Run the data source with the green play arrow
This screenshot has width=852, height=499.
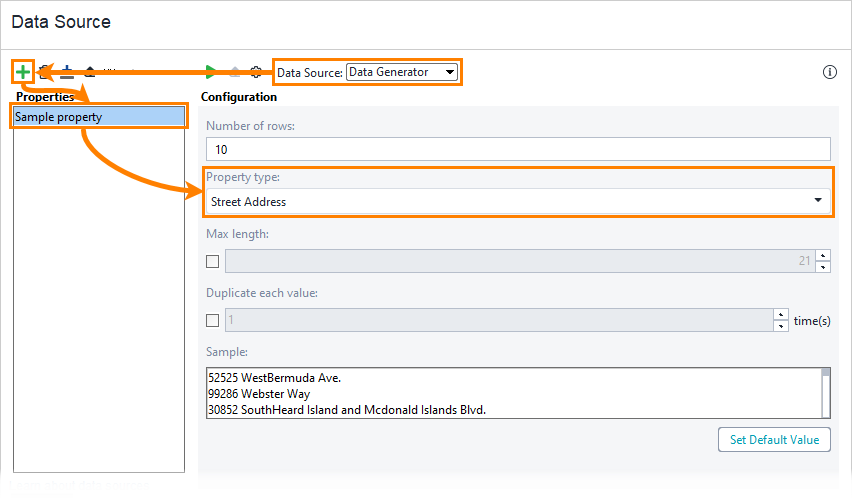(210, 72)
